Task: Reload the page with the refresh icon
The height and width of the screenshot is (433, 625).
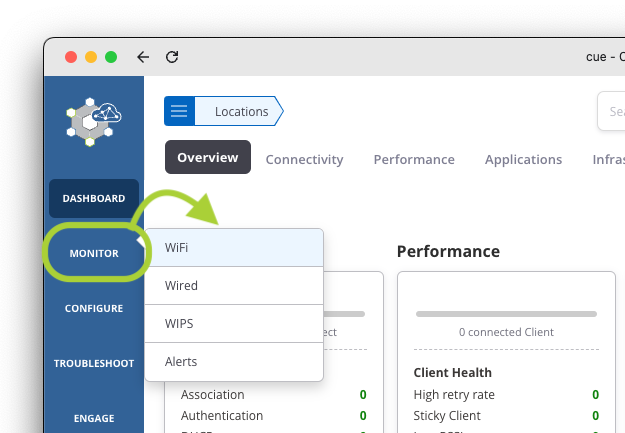Action: click(172, 57)
